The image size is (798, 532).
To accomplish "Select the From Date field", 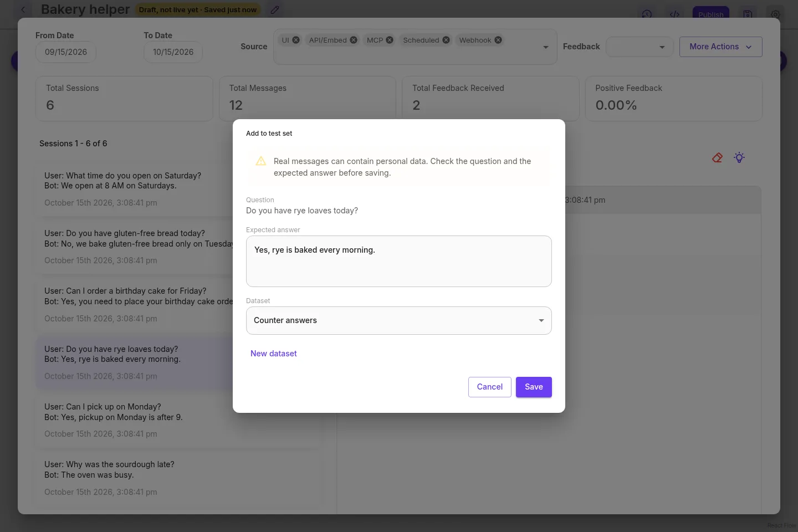I will [x=66, y=52].
